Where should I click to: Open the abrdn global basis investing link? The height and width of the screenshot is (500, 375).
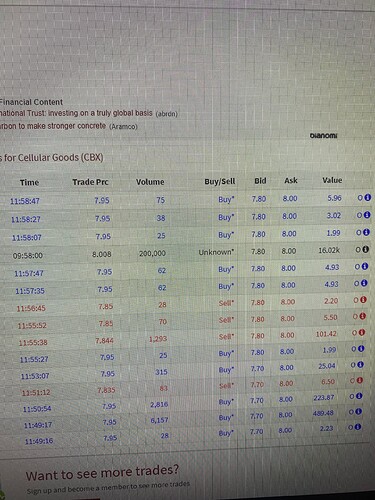(x=88, y=114)
